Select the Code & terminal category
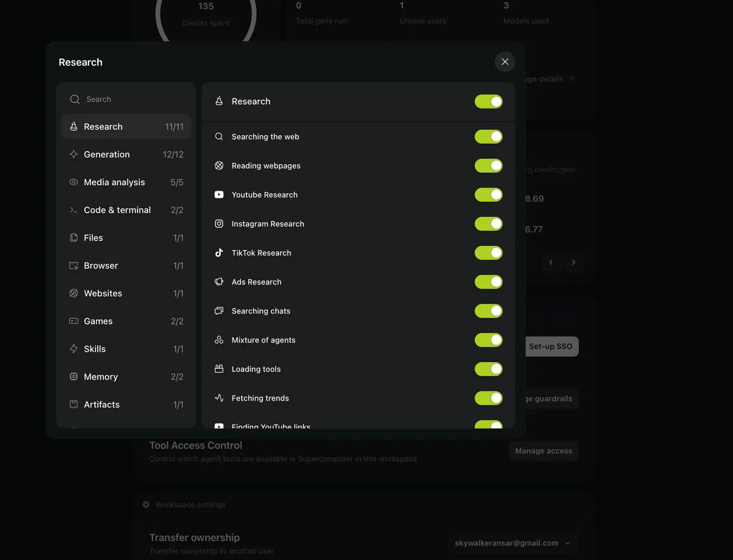This screenshot has height=560, width=733. pos(126,210)
